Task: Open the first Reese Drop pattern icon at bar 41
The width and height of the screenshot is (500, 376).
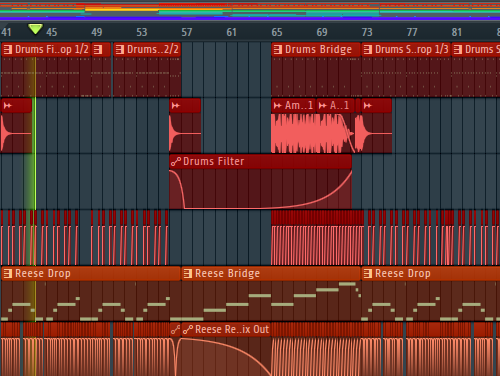Action: [8, 274]
